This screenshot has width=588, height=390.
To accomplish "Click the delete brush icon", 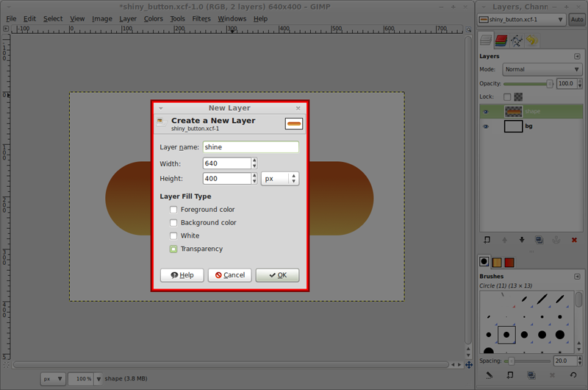I will coord(552,375).
